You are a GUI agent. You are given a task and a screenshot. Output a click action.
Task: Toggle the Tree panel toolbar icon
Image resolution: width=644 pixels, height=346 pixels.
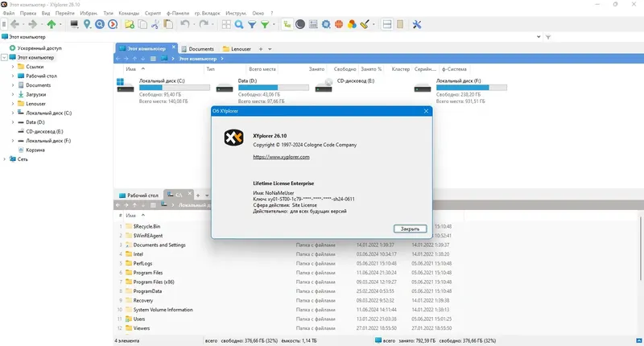(287, 25)
